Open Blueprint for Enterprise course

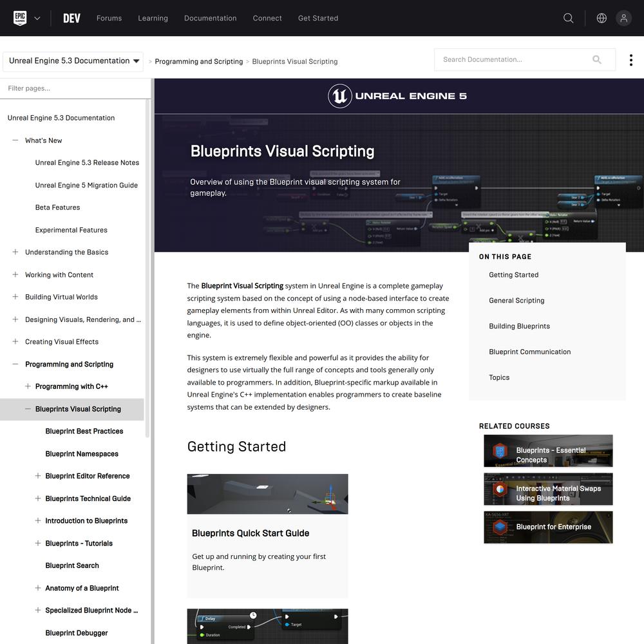[548, 527]
